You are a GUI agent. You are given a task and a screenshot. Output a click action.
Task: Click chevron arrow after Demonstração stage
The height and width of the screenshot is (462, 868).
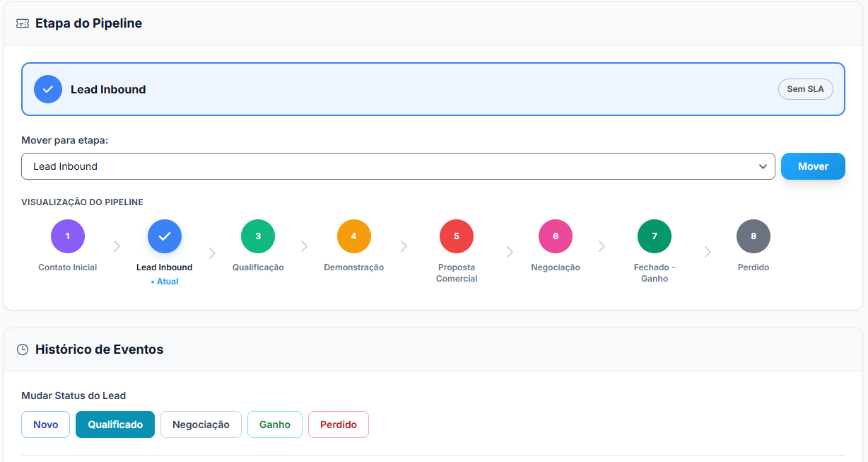(404, 246)
